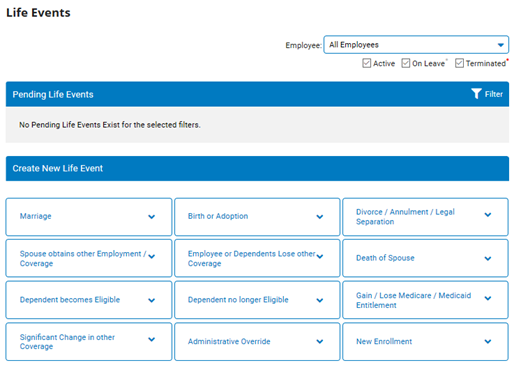Image resolution: width=514 pixels, height=372 pixels.
Task: Expand Divorce / Annulment / Legal Separation
Action: coord(425,217)
